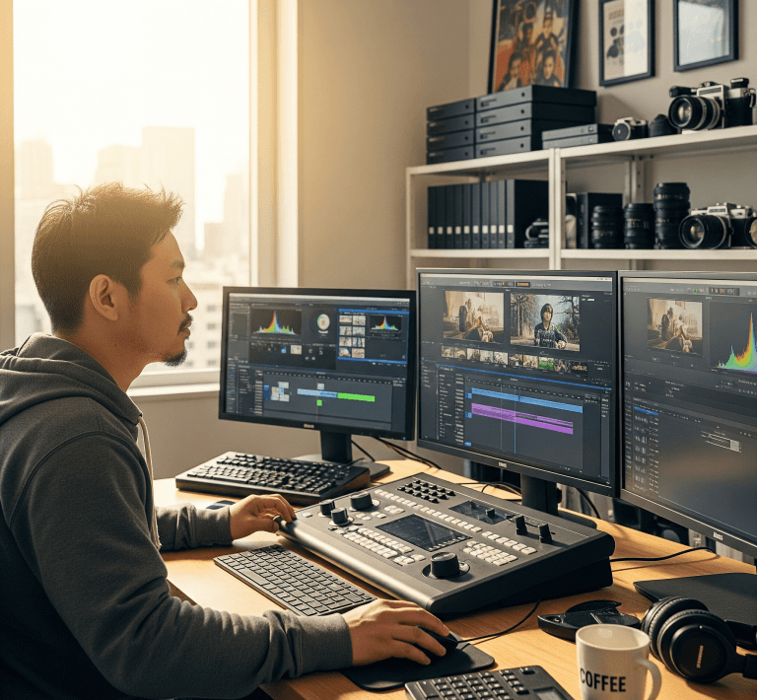Select the large RGB histogram scope on left monitor
The image size is (757, 700).
point(276,323)
